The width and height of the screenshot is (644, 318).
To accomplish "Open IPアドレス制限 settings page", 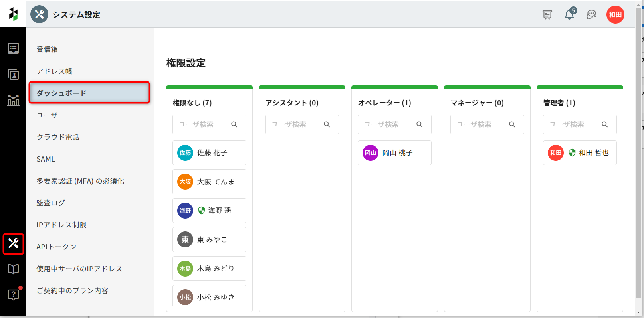I will coord(61,225).
